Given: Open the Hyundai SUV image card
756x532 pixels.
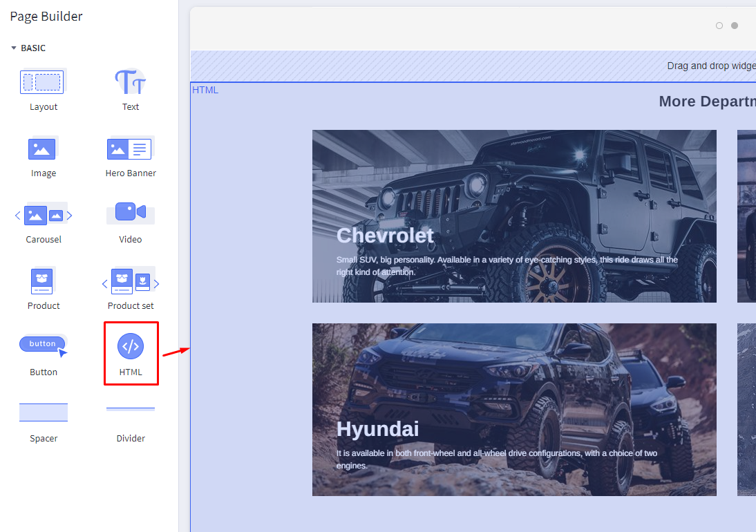Looking at the screenshot, I should [x=514, y=410].
